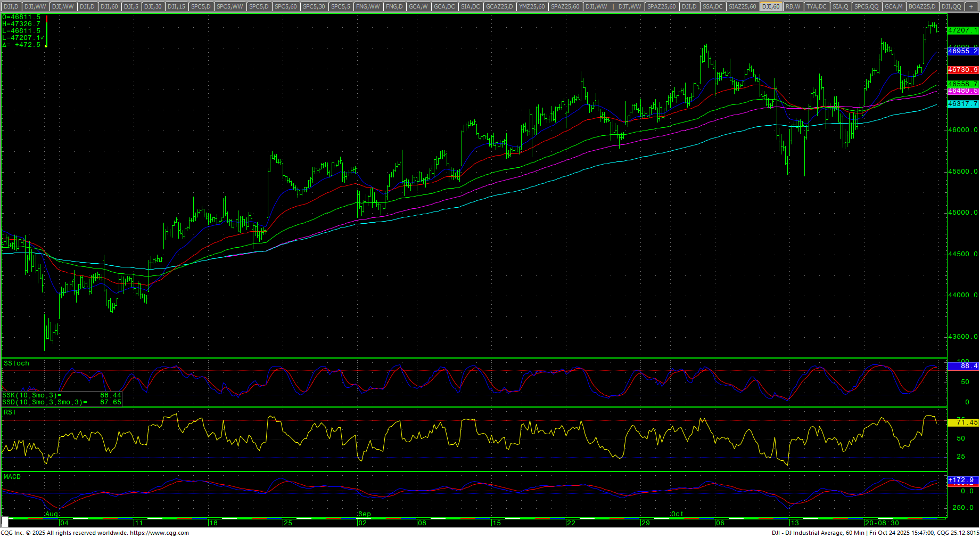The width and height of the screenshot is (980, 537).
Task: Click the Sep marker on time axis
Action: click(x=364, y=514)
